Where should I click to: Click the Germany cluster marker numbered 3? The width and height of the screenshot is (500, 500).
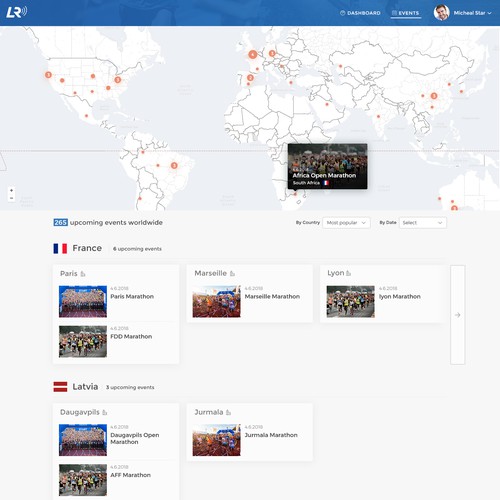[x=272, y=53]
